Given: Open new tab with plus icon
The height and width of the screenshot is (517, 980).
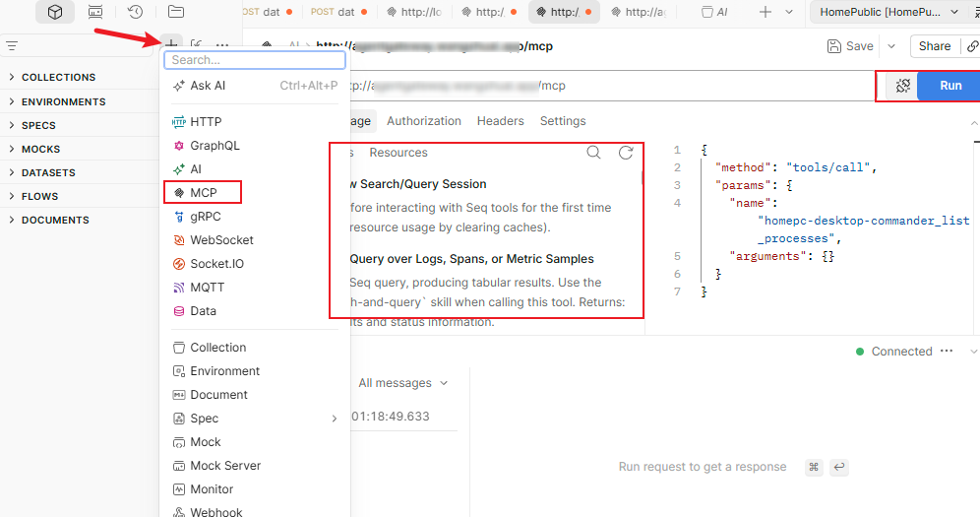Looking at the screenshot, I should 765,12.
